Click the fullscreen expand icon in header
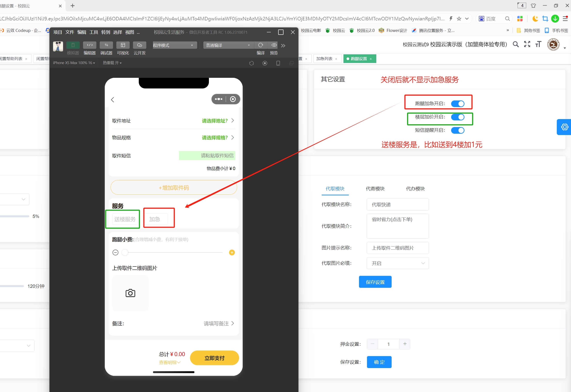571x392 pixels. click(x=527, y=44)
